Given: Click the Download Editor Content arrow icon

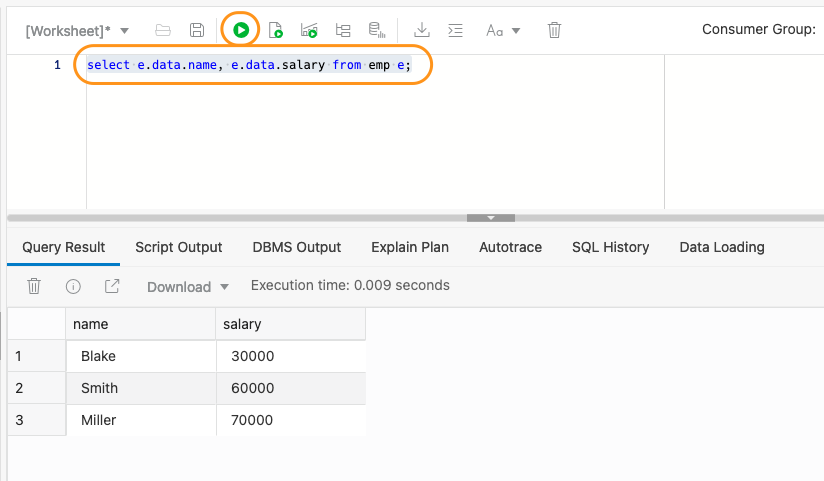Looking at the screenshot, I should coord(421,30).
